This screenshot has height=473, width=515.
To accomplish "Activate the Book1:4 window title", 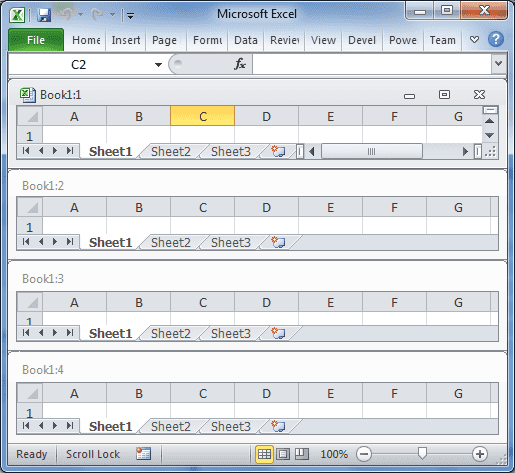I will pyautogui.click(x=43, y=370).
